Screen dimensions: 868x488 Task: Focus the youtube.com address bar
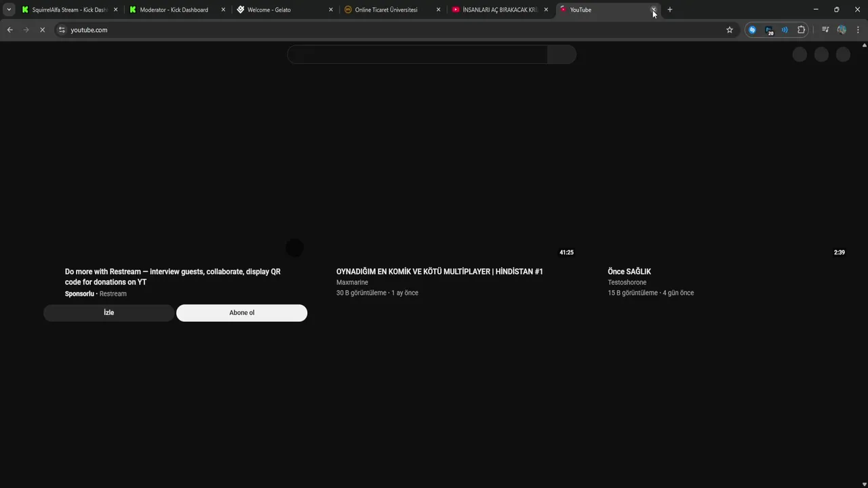pos(393,30)
